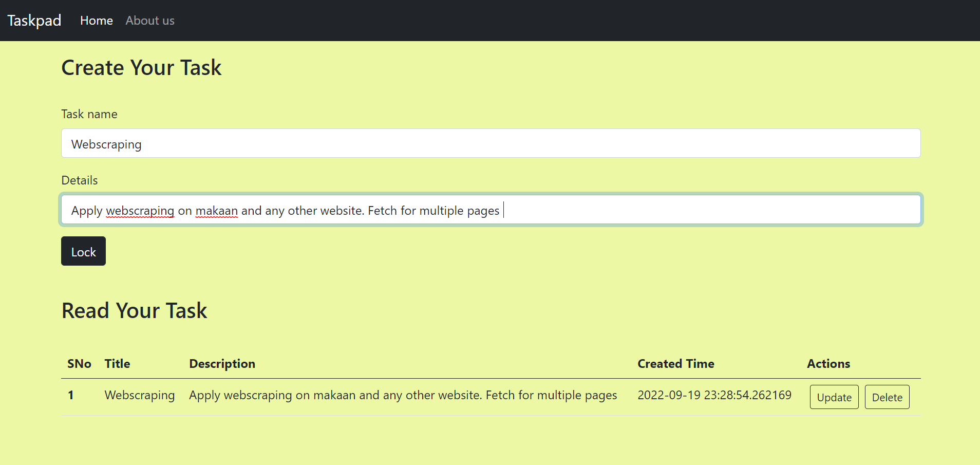The width and height of the screenshot is (980, 465).
Task: Submit the task with Lock button
Action: [83, 251]
